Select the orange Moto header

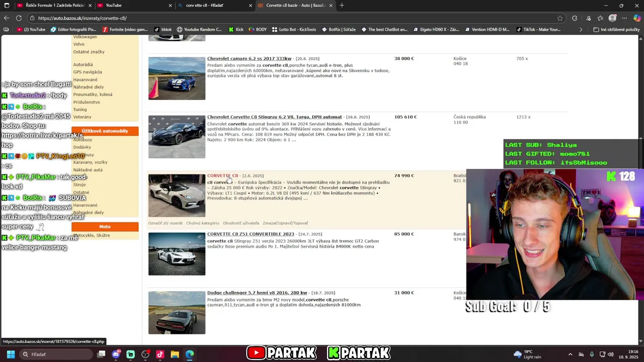pyautogui.click(x=105, y=227)
